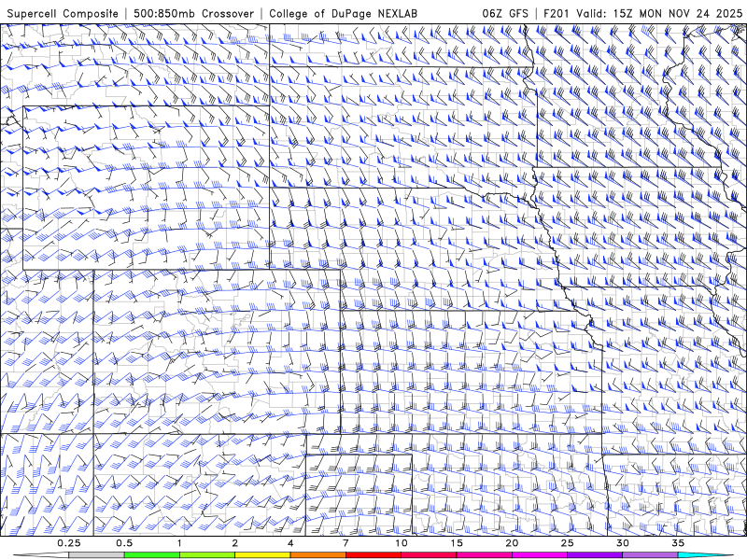Select the red 7–10 legend swatch
The image size is (747, 560).
[x=373, y=555]
